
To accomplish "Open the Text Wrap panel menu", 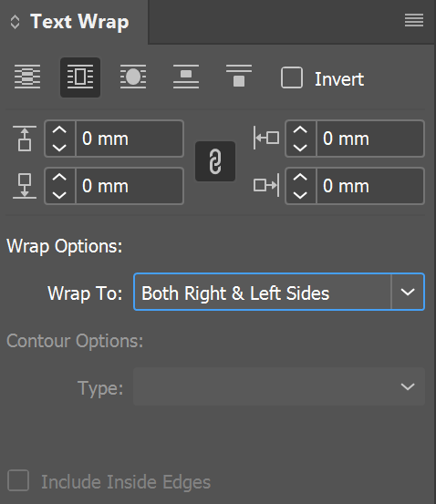I will tap(414, 21).
